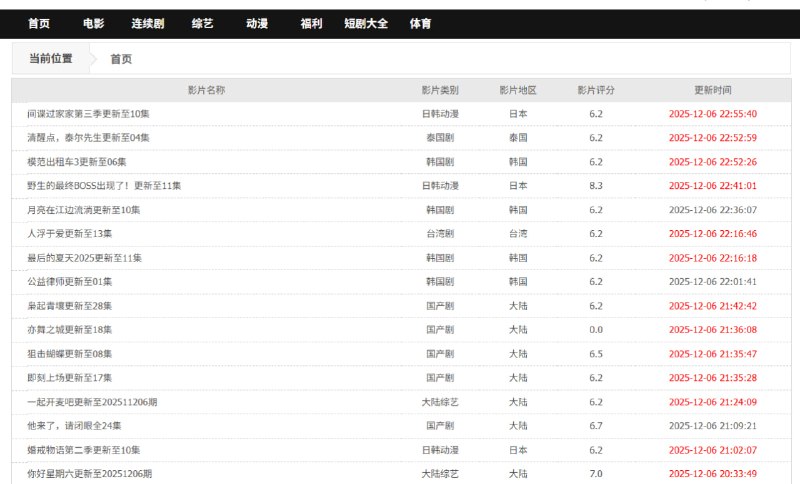800x484 pixels.
Task: Click the 福利 navigation item
Action: click(x=311, y=24)
